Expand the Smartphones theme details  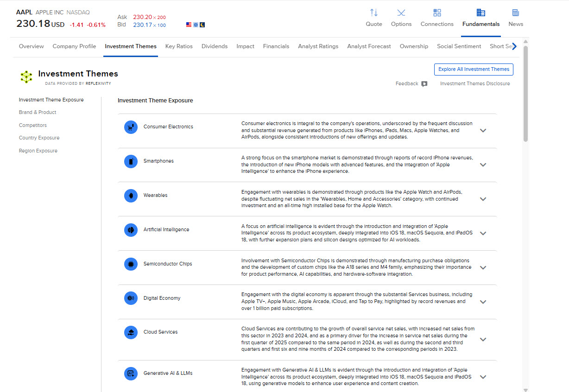483,165
